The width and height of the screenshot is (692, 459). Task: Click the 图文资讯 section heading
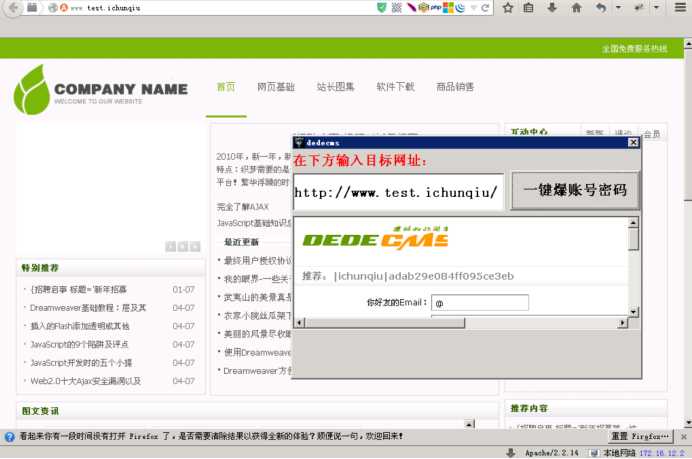[40, 411]
